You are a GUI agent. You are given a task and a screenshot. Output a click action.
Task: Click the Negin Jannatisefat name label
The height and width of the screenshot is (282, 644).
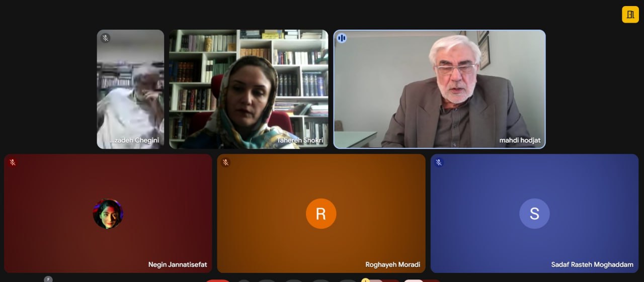point(177,264)
